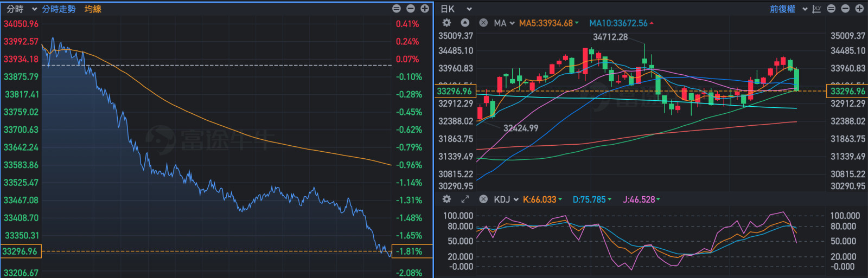The image size is (868, 278).
Task: Zoom out the daily K chart
Action: pyautogui.click(x=845, y=9)
